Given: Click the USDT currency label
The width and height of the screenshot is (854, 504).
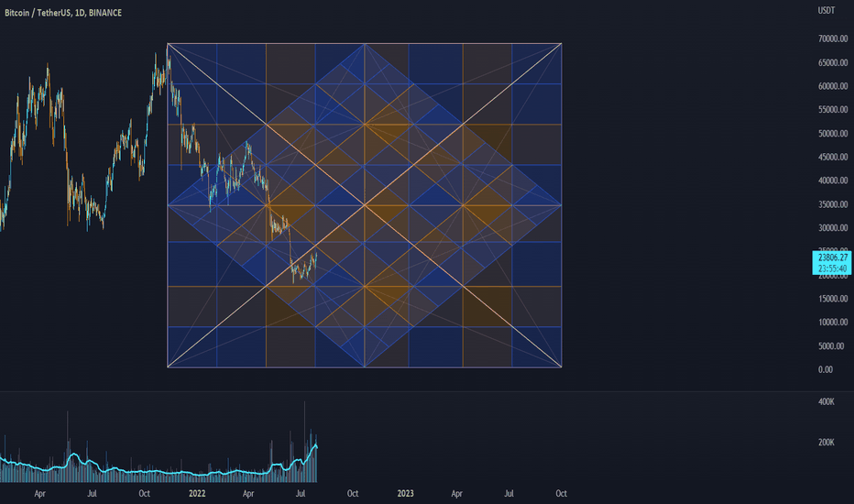Looking at the screenshot, I should coord(826,10).
